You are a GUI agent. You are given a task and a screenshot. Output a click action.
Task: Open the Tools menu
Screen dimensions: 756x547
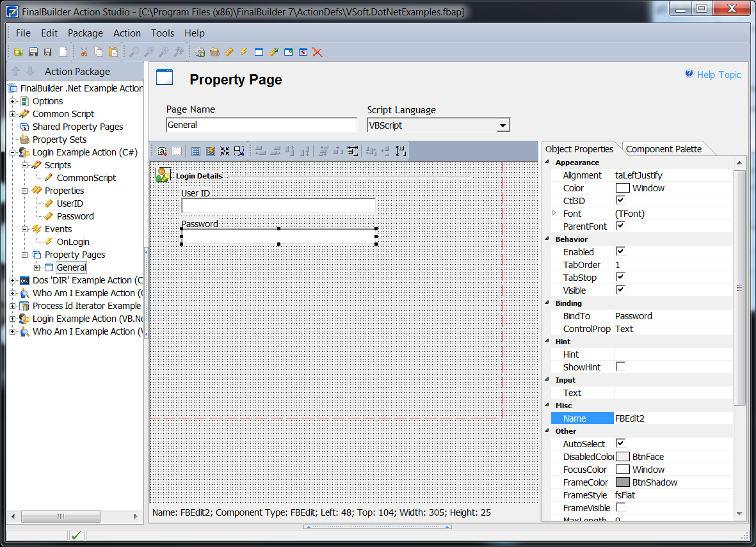pyautogui.click(x=163, y=33)
